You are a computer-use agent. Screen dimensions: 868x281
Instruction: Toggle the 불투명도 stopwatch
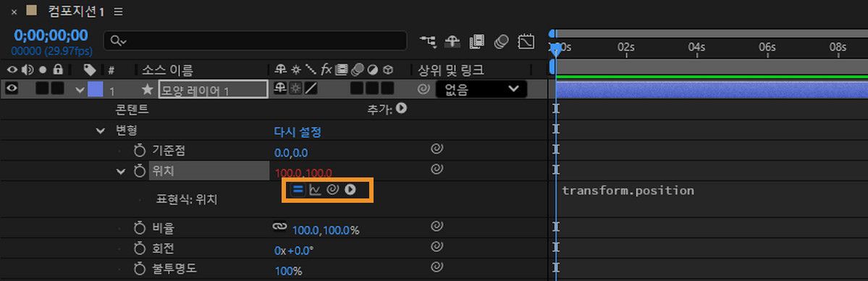coord(140,269)
